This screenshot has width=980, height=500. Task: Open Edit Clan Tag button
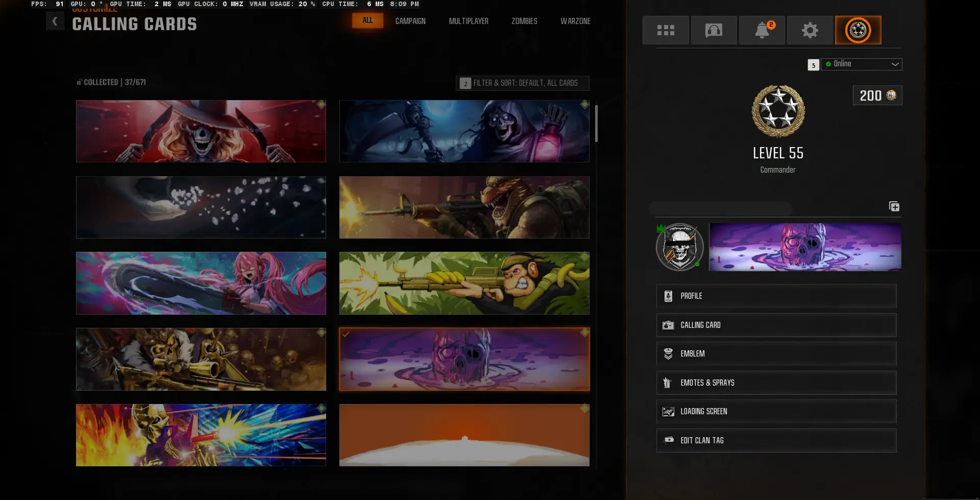point(776,440)
